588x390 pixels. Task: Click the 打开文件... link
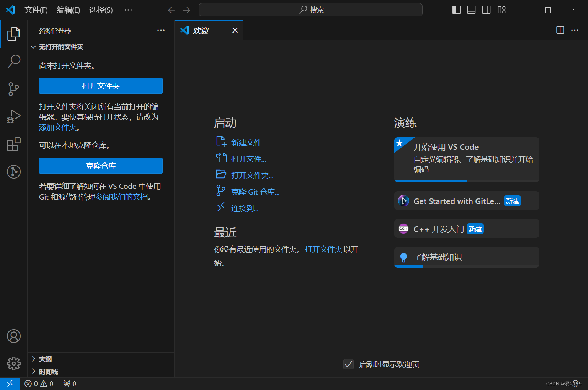coord(248,159)
